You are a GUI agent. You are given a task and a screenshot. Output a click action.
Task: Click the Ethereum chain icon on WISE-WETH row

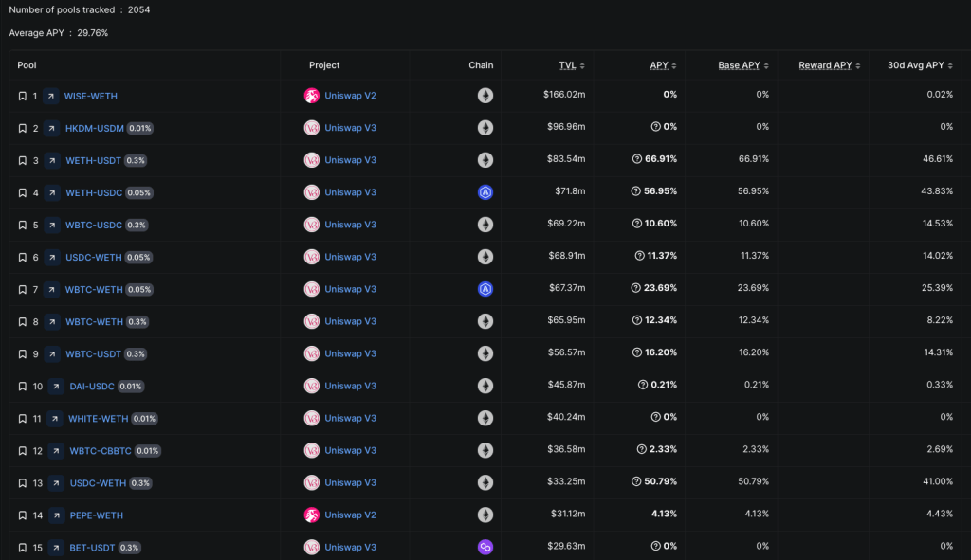[x=485, y=95]
